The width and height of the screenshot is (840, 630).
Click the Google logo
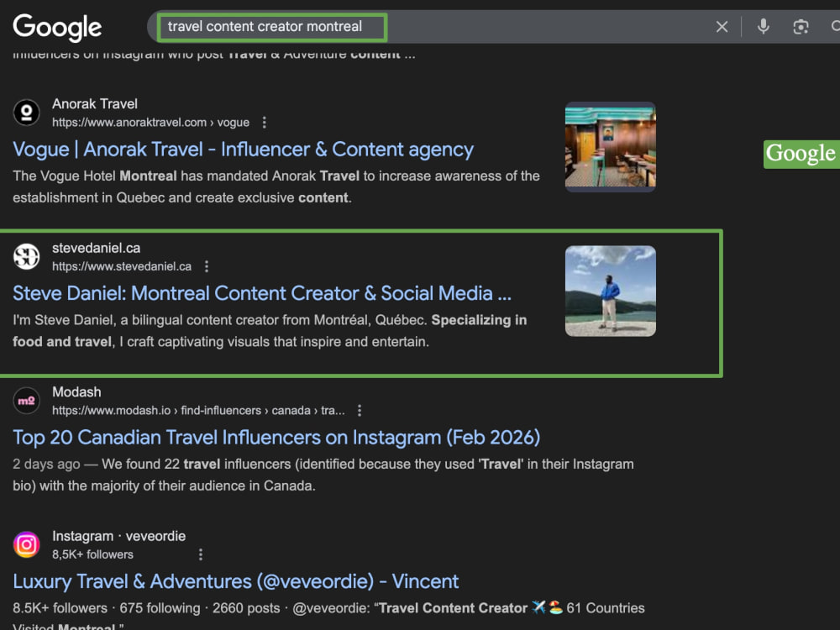(57, 28)
